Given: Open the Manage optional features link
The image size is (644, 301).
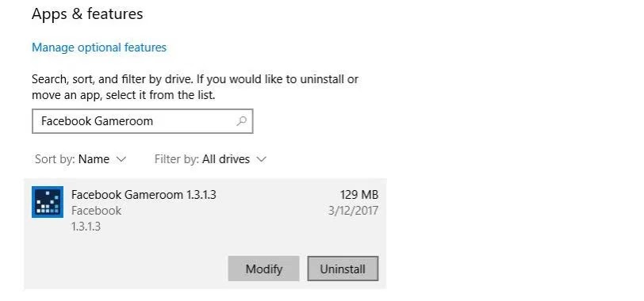Looking at the screenshot, I should click(x=99, y=48).
